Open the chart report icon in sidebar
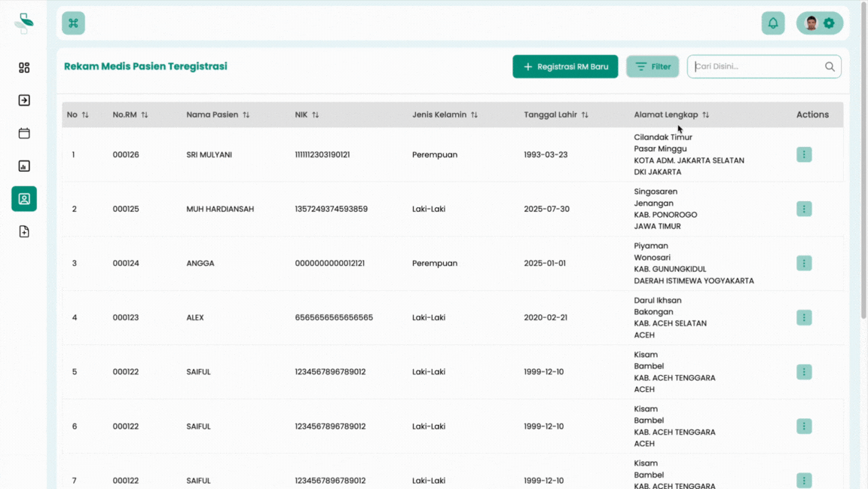This screenshot has height=489, width=868. coord(24,166)
